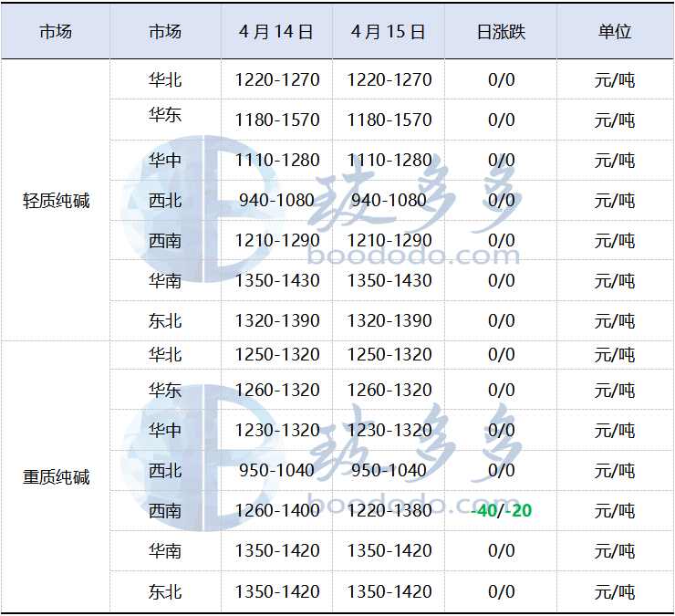The width and height of the screenshot is (675, 616).
Task: Select 华东 under the 轻质纯碱 section
Action: pos(165,116)
